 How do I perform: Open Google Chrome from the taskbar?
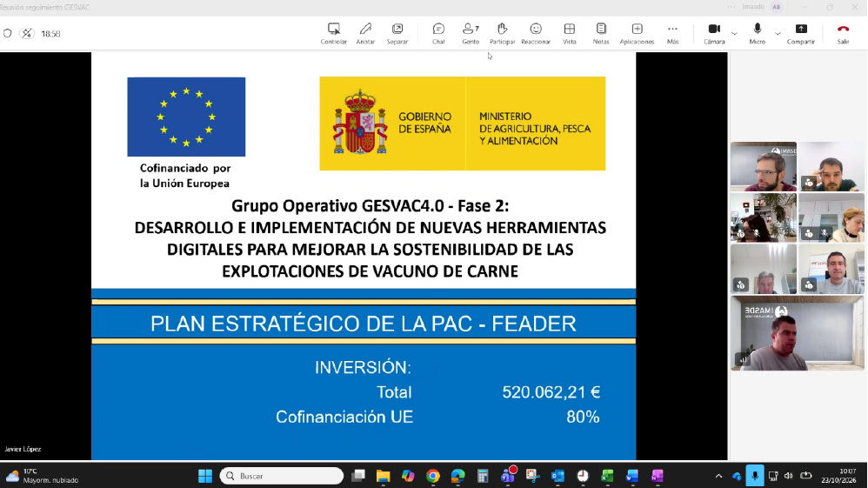433,476
